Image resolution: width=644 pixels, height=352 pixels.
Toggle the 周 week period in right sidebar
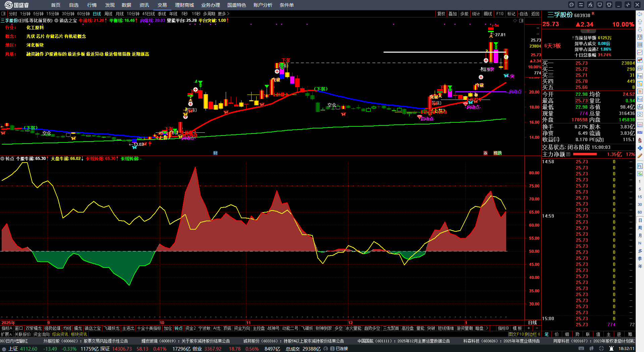pyautogui.click(x=640, y=228)
